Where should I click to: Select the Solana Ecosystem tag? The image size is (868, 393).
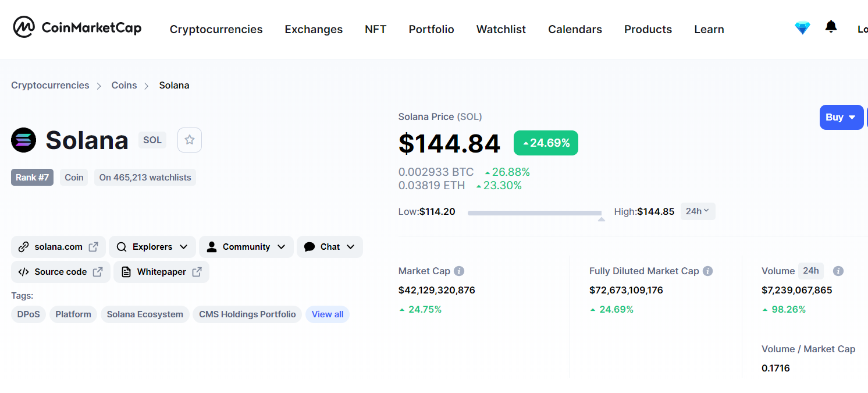click(x=145, y=314)
